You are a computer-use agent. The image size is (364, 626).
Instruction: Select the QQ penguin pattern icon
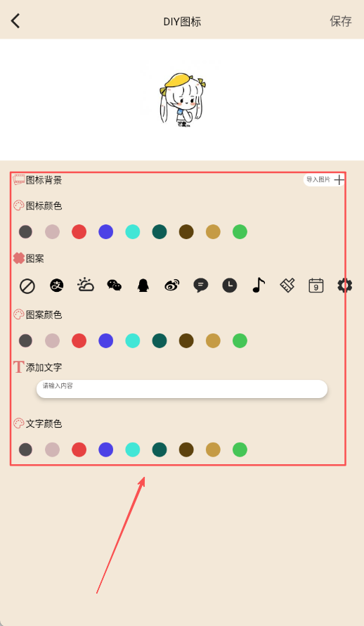click(143, 286)
